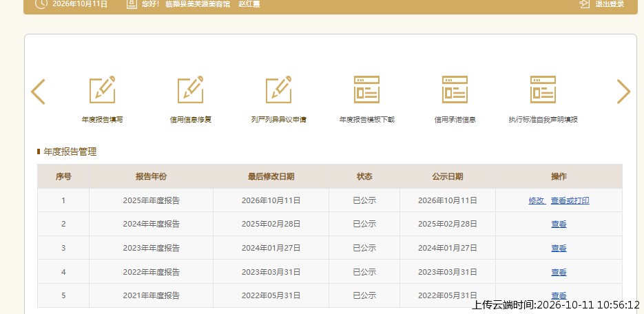This screenshot has height=314, width=644.
Task: Select the 2022年年度报告 cell
Action: click(x=151, y=272)
